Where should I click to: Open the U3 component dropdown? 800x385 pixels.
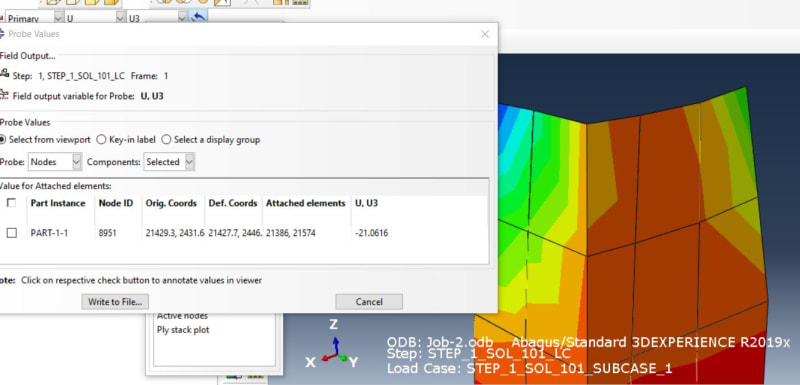tap(157, 18)
